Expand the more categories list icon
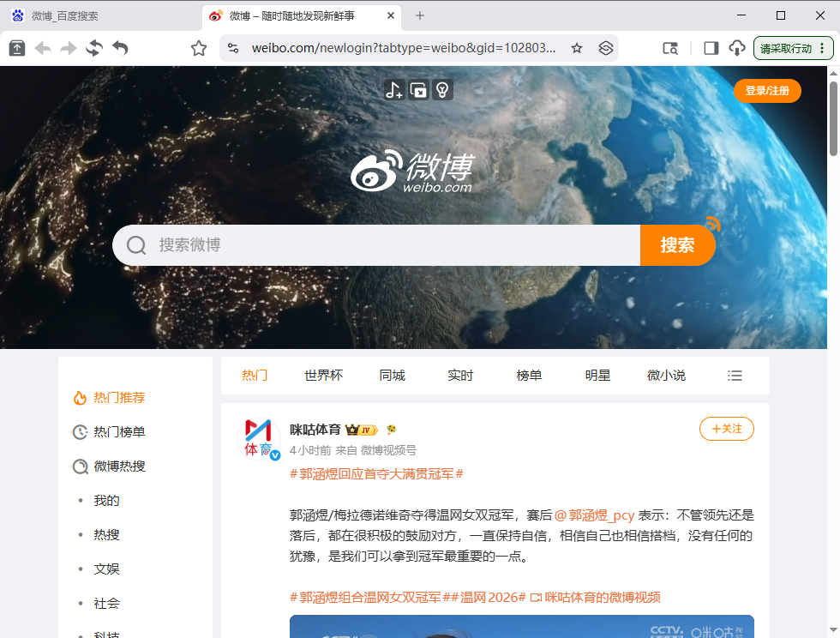 coord(735,376)
